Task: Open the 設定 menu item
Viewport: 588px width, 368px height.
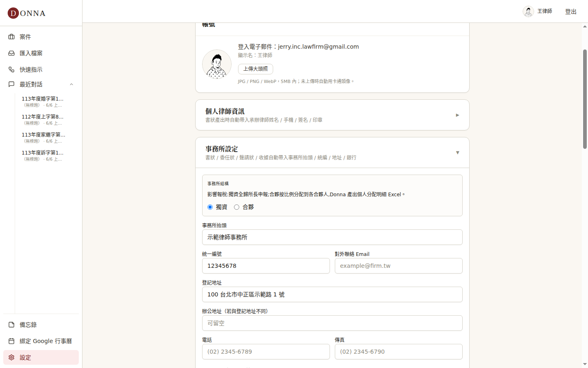Action: coord(41,357)
